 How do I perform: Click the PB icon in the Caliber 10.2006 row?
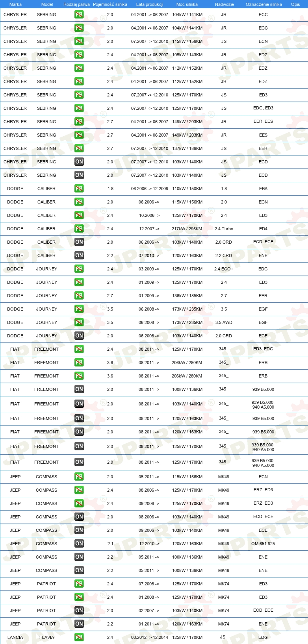tap(79, 215)
